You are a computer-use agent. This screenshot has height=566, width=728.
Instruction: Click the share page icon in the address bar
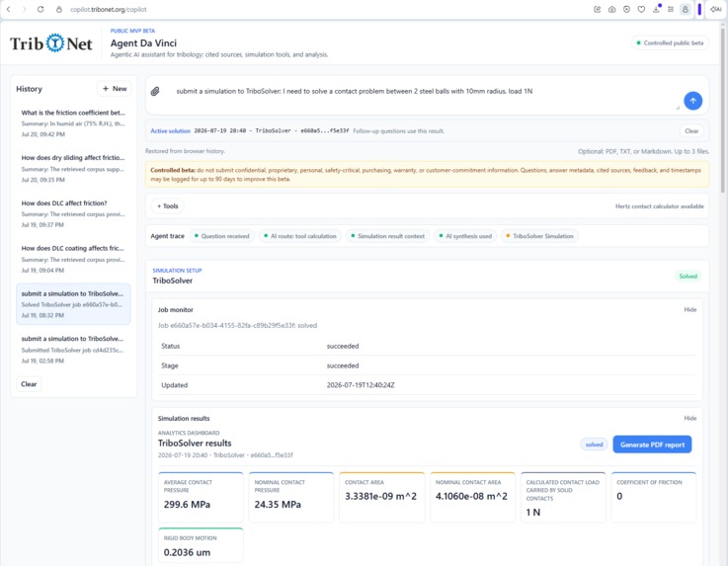(597, 9)
